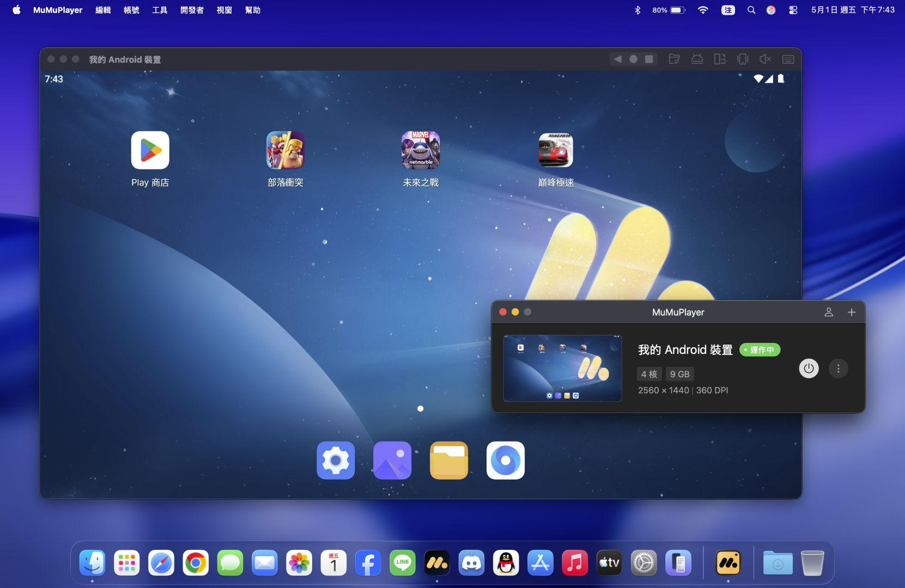Image resolution: width=905 pixels, height=588 pixels.
Task: Open Google Chrome from the Dock
Action: (x=196, y=563)
